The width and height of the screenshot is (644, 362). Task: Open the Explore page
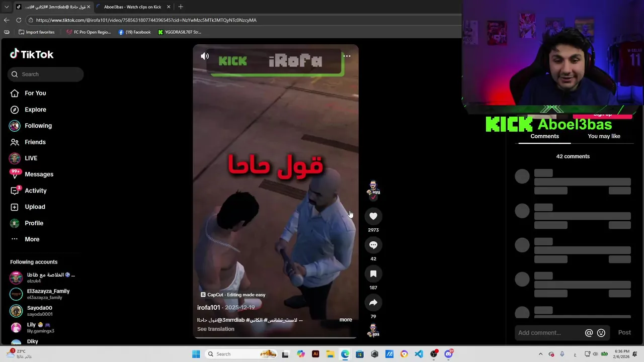(x=35, y=110)
